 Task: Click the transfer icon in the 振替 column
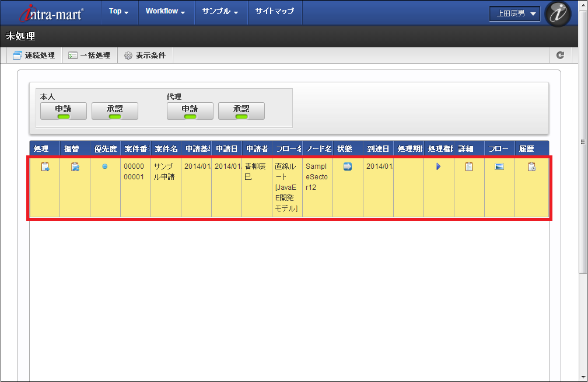coord(75,167)
